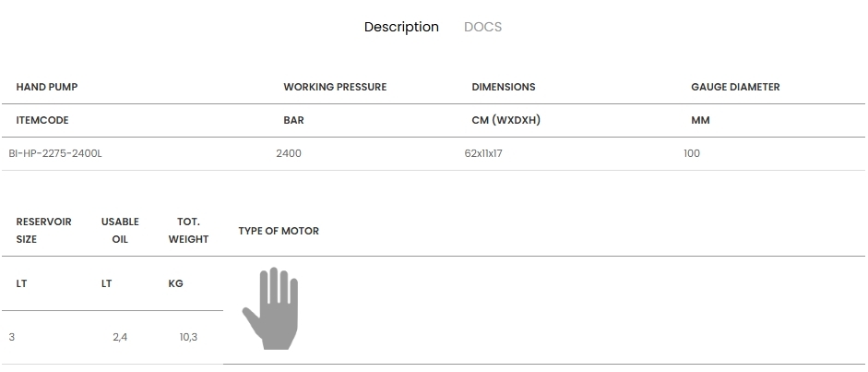Click the gauge diameter value 100
This screenshot has width=868, height=372.
tap(692, 153)
